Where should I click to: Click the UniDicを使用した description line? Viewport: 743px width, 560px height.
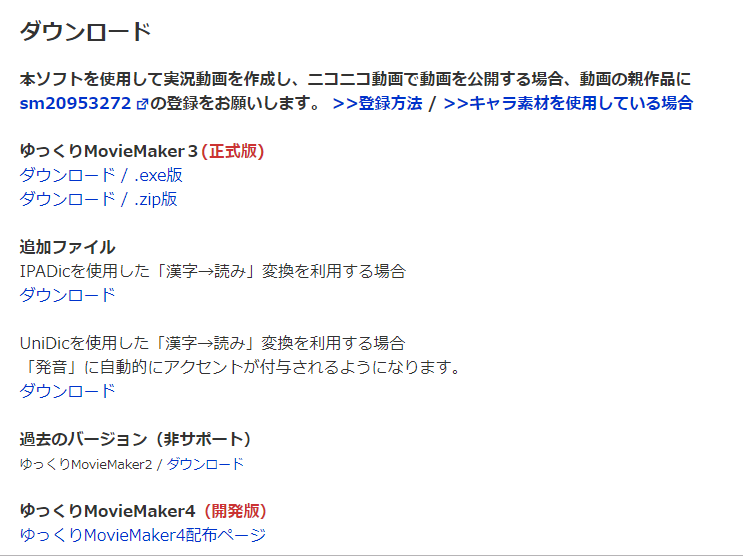(213, 343)
